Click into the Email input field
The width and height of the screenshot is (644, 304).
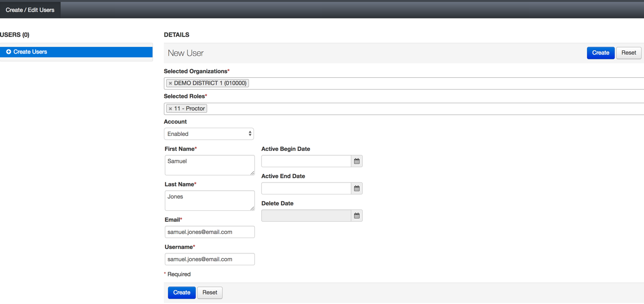coord(209,232)
